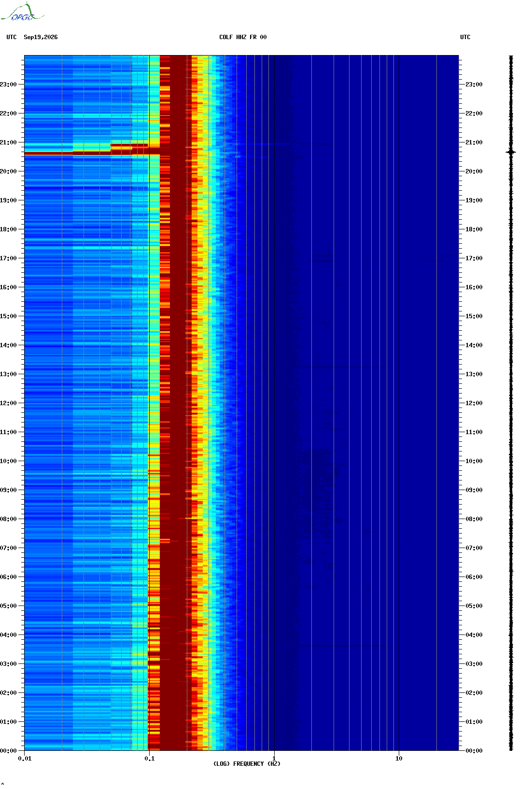532x789 pixels.
Task: Click the (LOG) FREQUENCY (HZ) axis title
Action: 247,764
